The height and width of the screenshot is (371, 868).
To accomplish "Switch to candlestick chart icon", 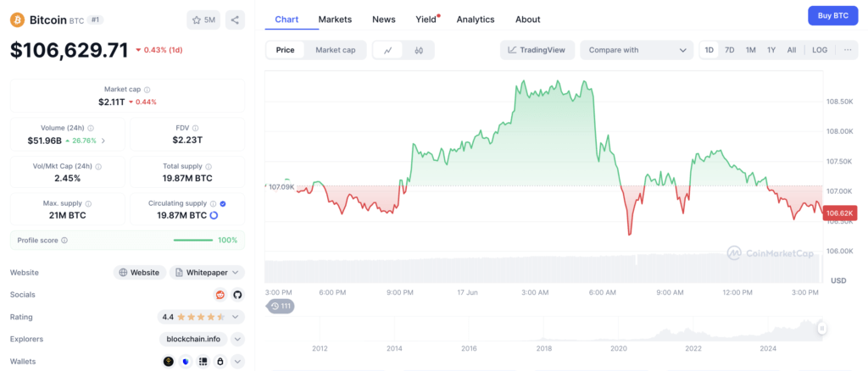I will click(x=419, y=50).
